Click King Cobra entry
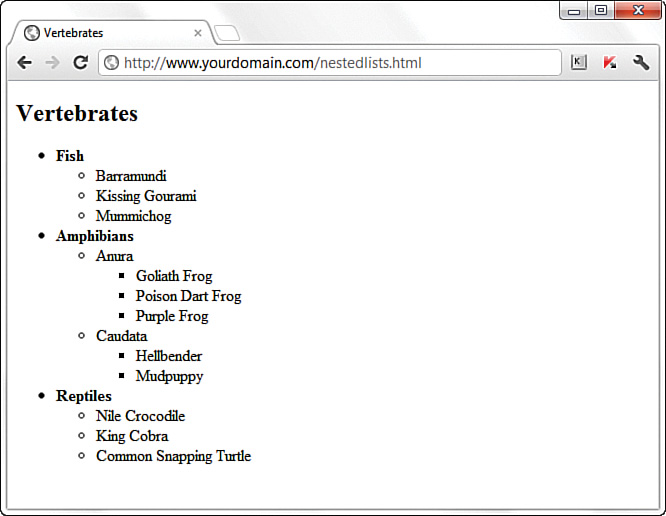This screenshot has width=666, height=516. (132, 436)
